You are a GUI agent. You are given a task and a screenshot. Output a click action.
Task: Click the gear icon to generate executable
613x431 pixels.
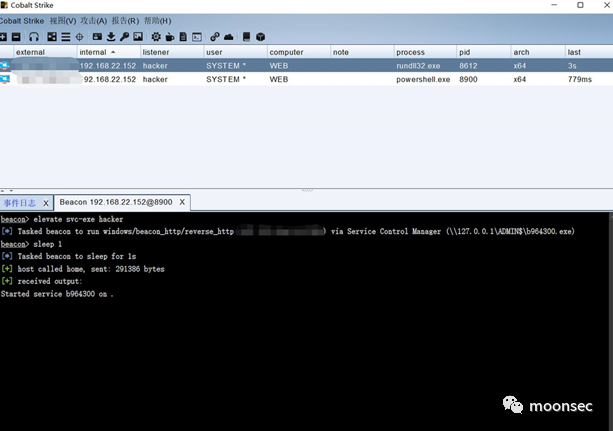click(x=156, y=37)
